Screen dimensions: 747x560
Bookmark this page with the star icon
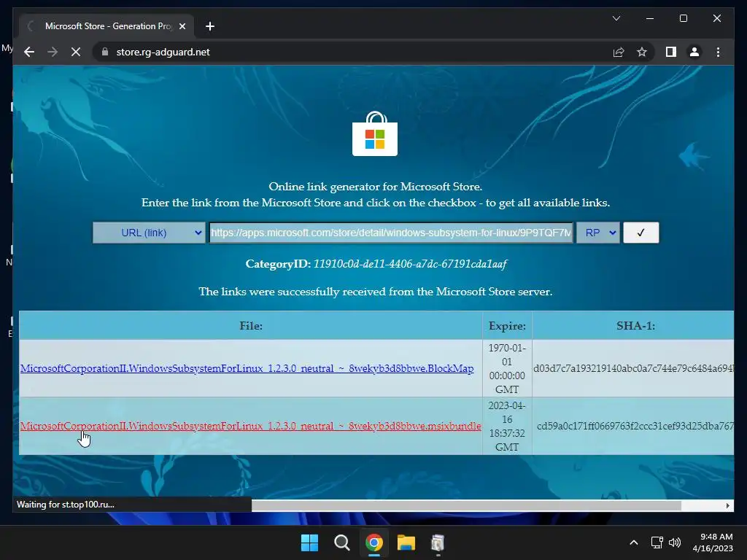tap(642, 52)
